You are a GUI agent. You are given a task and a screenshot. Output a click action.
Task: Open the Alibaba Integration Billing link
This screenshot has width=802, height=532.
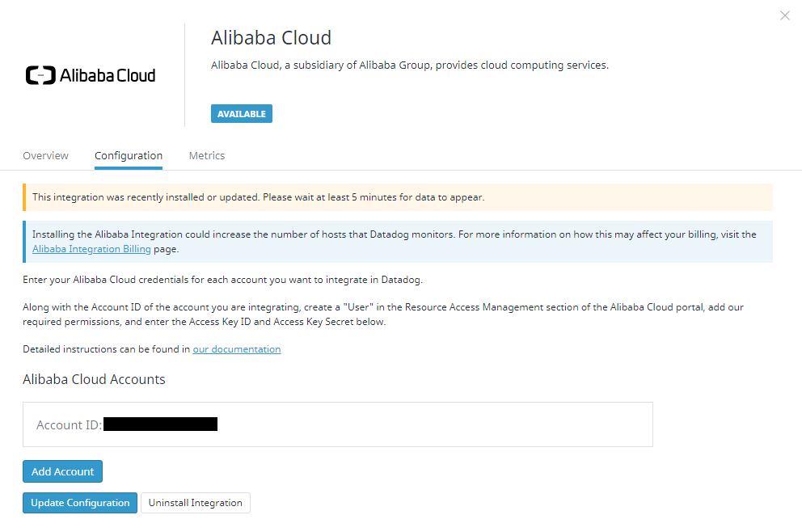pos(91,249)
